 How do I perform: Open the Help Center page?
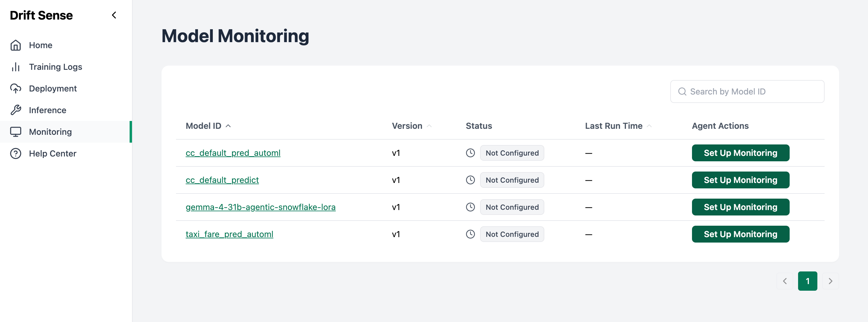click(66, 153)
